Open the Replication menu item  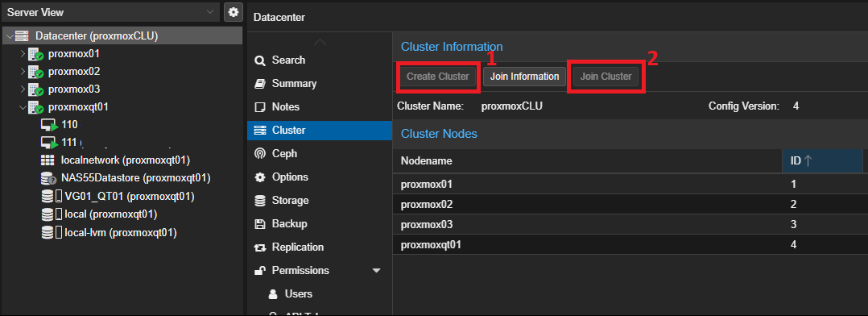coord(320,247)
